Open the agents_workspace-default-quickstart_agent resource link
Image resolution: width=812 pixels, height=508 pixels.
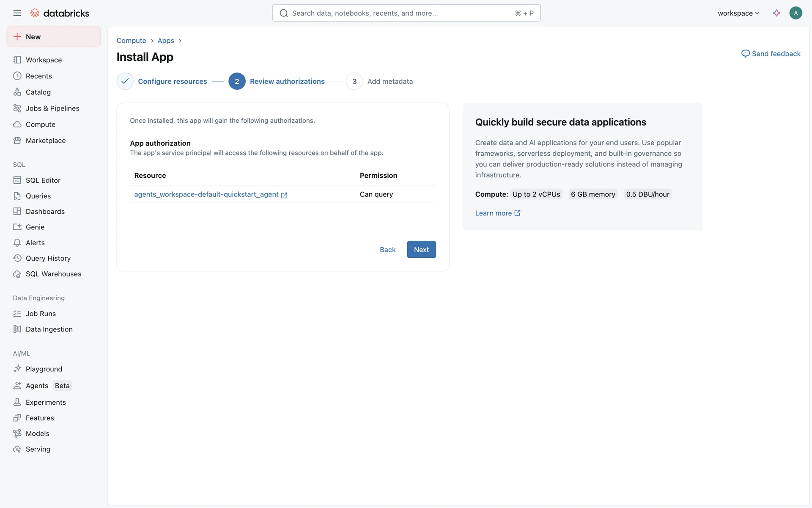pyautogui.click(x=206, y=194)
